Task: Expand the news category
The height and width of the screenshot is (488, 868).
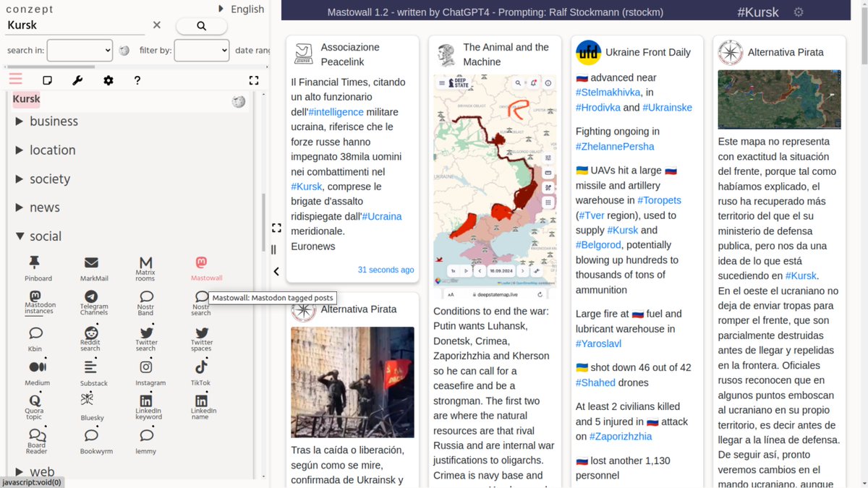Action: (x=38, y=207)
